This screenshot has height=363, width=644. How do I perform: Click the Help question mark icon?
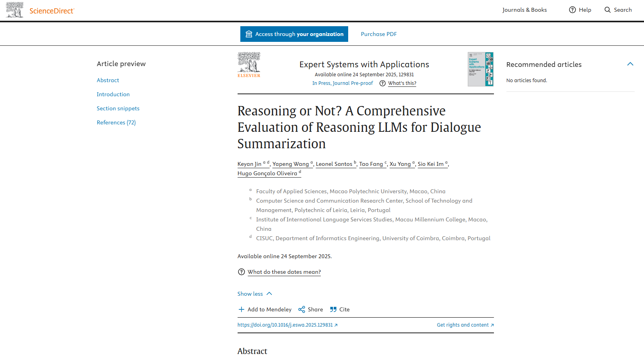pos(572,10)
